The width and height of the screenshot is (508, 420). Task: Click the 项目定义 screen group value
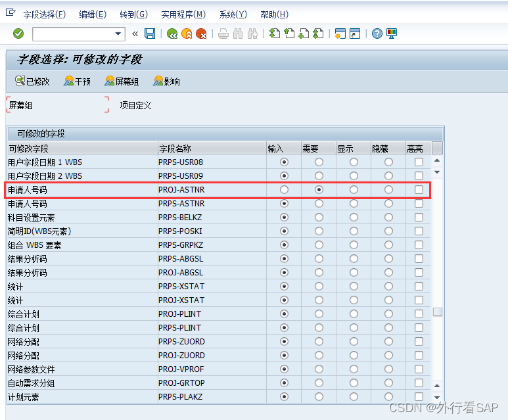pos(135,105)
